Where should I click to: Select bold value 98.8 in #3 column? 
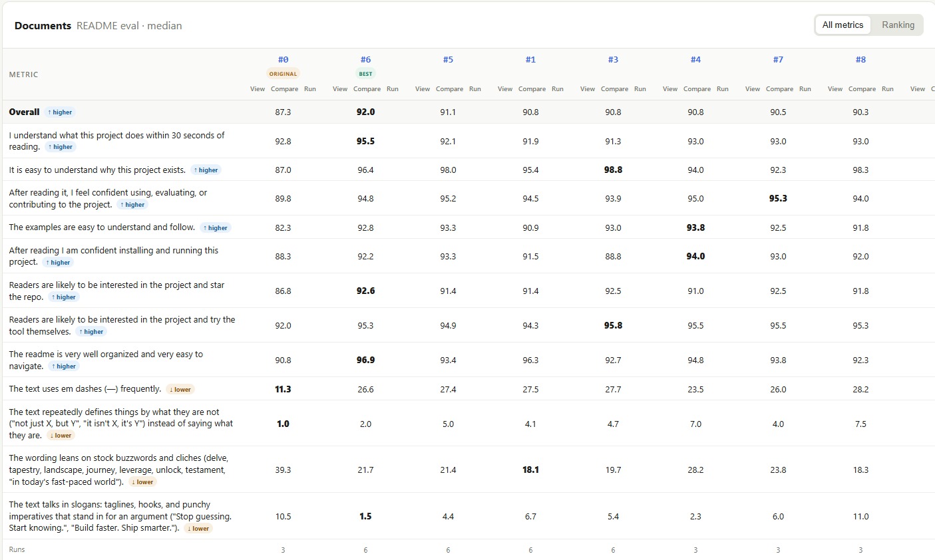613,170
